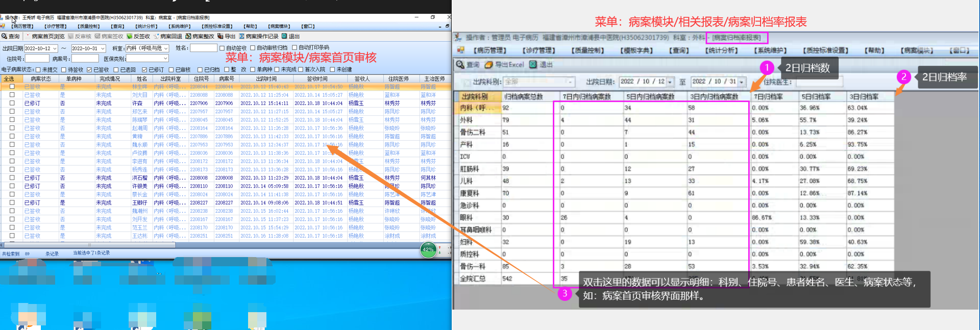Select the 全院汇总 row in the report table
The width and height of the screenshot is (980, 330).
coord(674,278)
